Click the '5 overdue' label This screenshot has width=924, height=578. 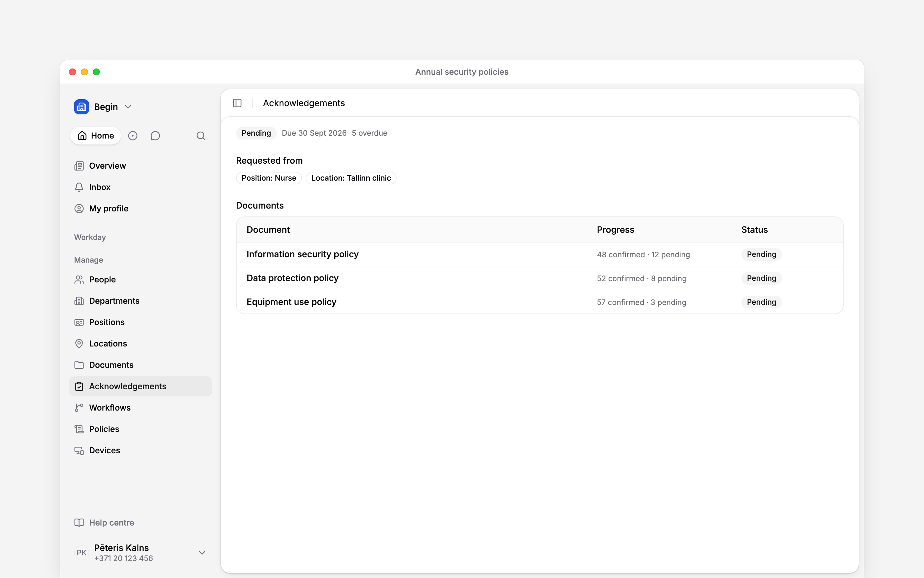369,133
